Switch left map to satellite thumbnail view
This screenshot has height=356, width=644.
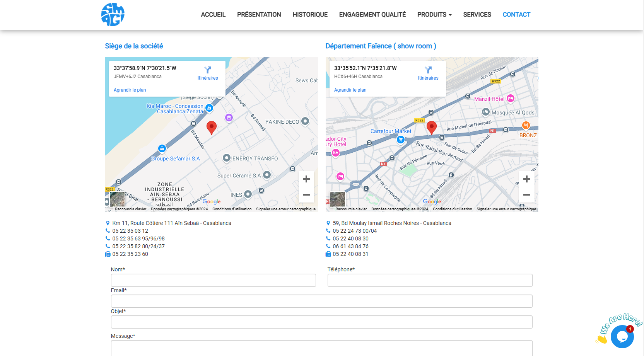[x=117, y=199]
